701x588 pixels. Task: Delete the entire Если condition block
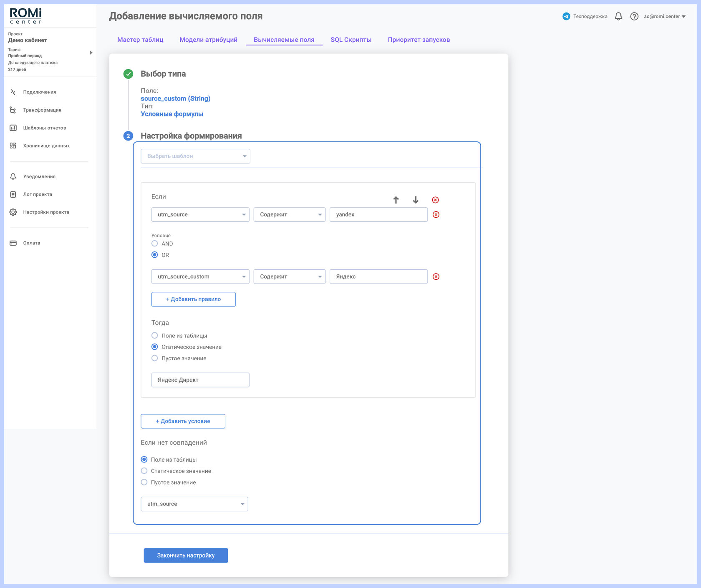435,200
